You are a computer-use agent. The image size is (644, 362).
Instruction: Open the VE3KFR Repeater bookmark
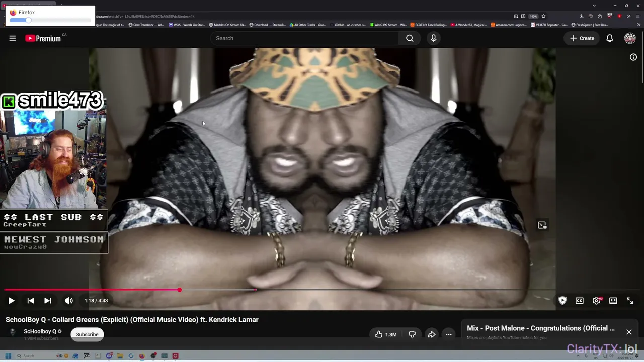[549, 25]
